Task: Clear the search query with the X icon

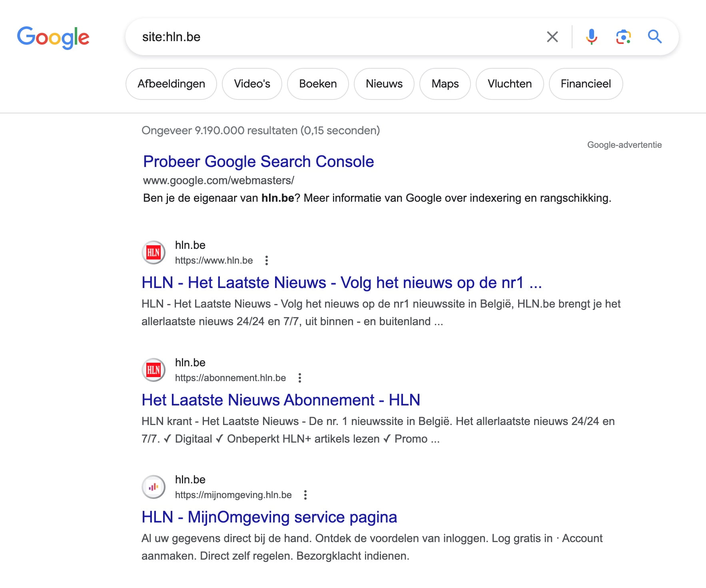Action: pos(552,37)
